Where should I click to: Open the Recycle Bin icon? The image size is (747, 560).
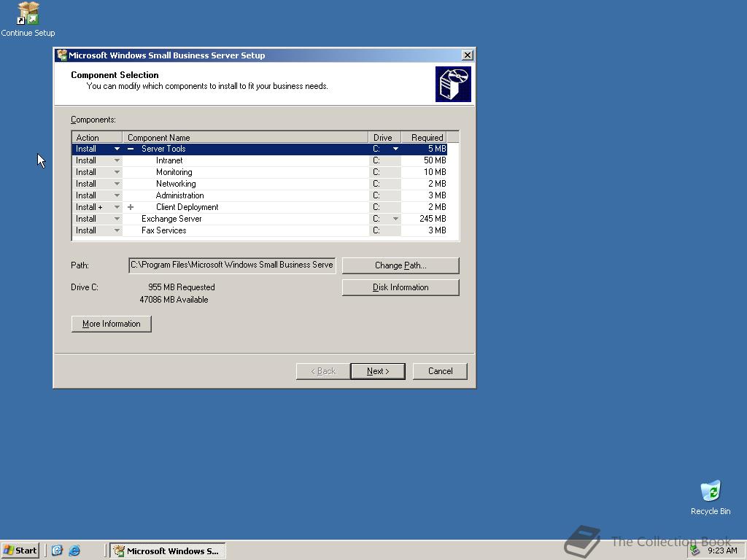click(711, 497)
